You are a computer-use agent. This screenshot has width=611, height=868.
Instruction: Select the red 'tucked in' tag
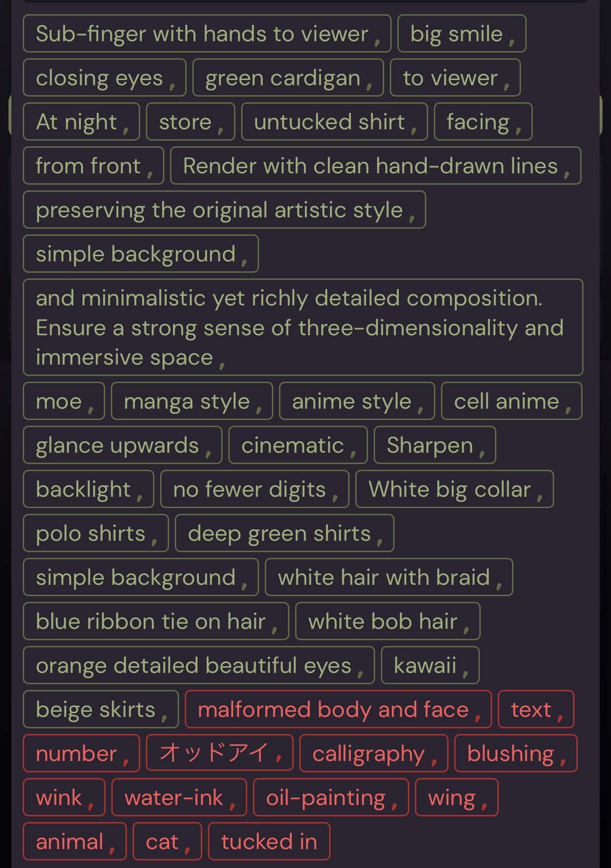pos(269,841)
